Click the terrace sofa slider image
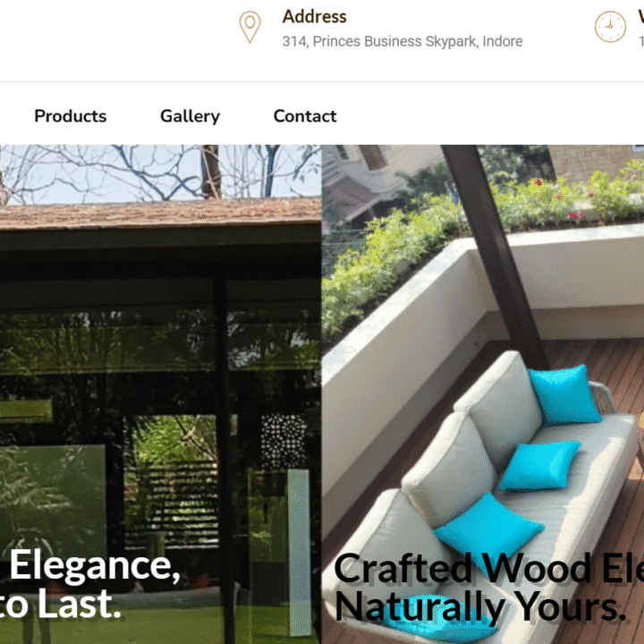The image size is (644, 644). (x=483, y=394)
